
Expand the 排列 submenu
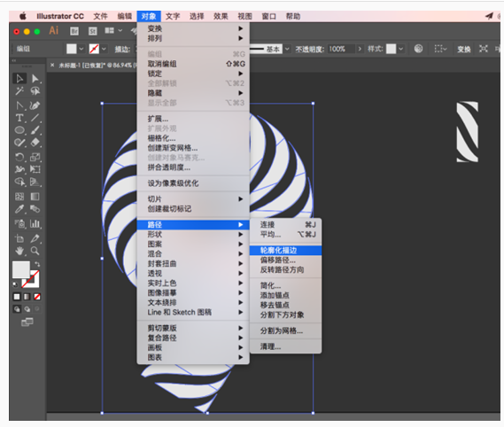pos(193,38)
